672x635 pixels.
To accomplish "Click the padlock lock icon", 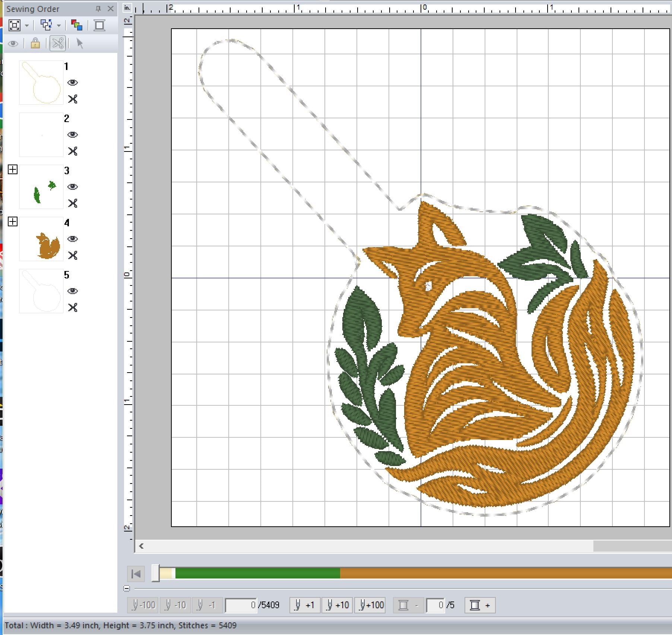I will point(35,44).
